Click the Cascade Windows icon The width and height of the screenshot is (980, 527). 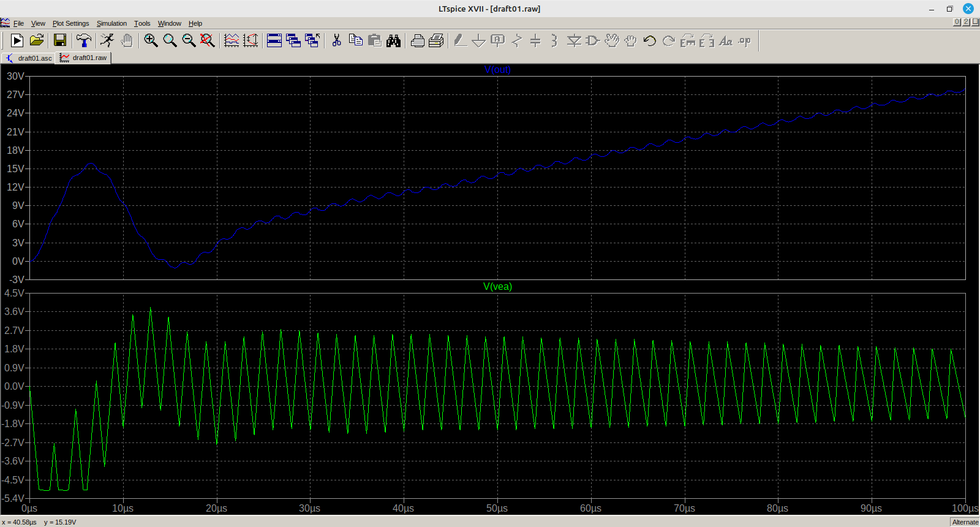(293, 40)
